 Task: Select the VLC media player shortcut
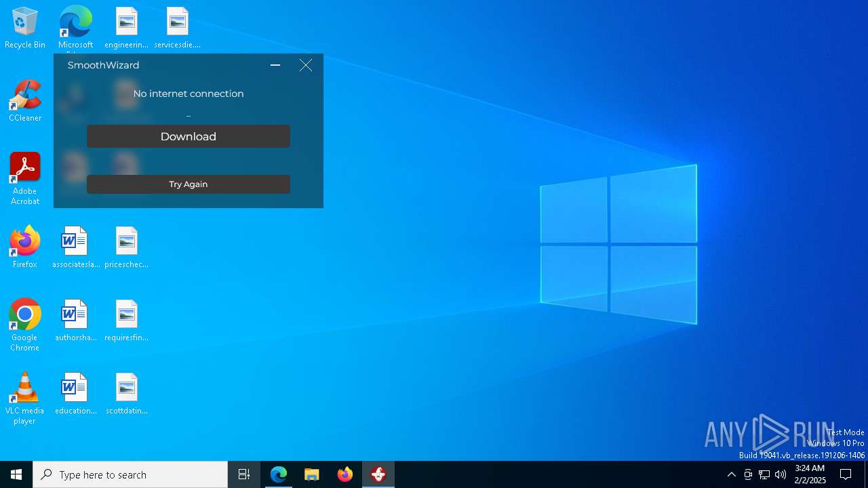(25, 399)
